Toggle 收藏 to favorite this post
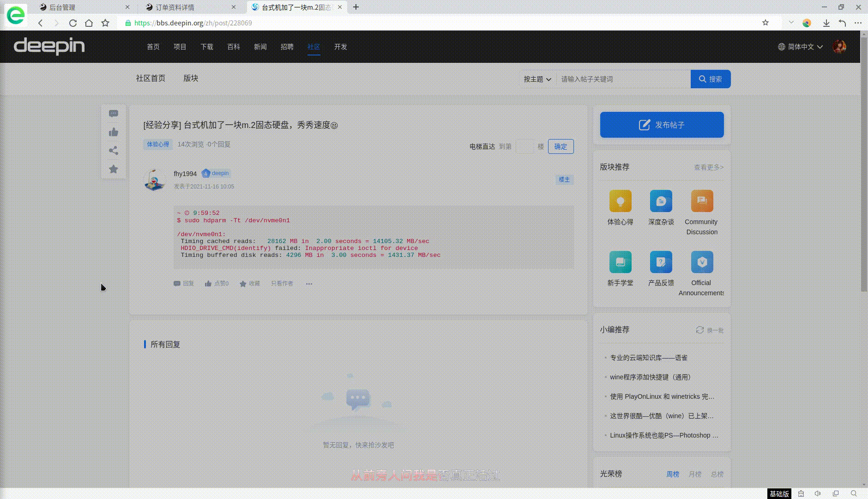This screenshot has height=499, width=868. (x=249, y=283)
